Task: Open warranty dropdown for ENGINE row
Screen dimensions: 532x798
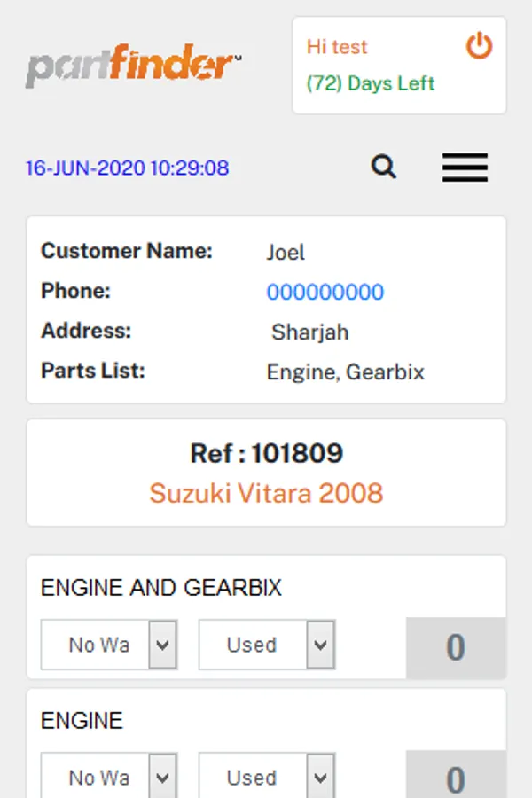Action: pyautogui.click(x=109, y=776)
